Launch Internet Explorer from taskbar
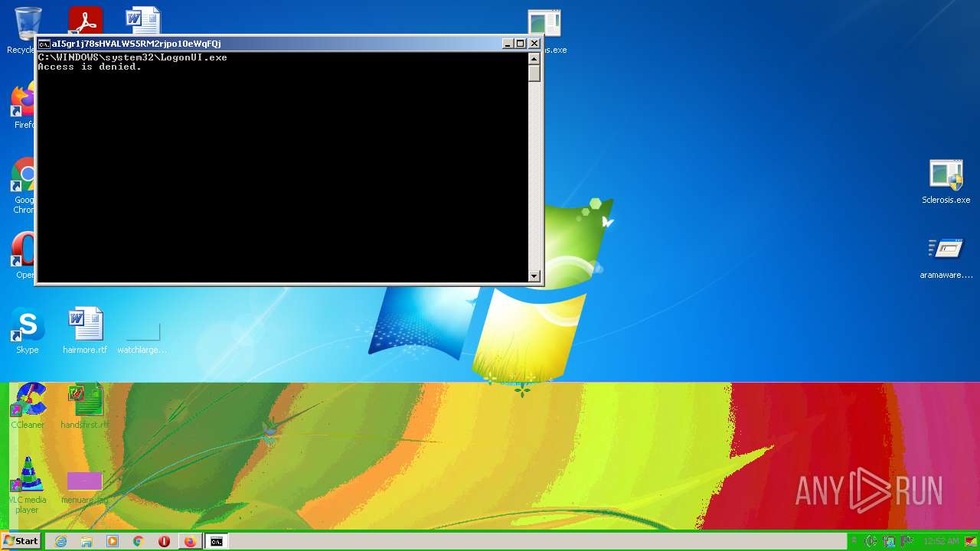This screenshot has height=551, width=980. [x=60, y=541]
